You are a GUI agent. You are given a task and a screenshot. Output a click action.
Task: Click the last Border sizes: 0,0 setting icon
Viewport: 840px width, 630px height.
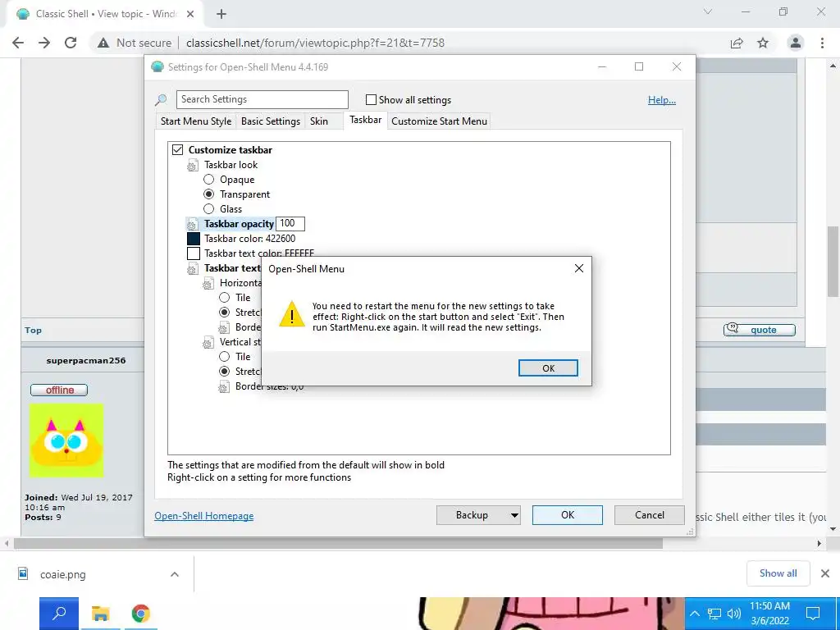[224, 387]
